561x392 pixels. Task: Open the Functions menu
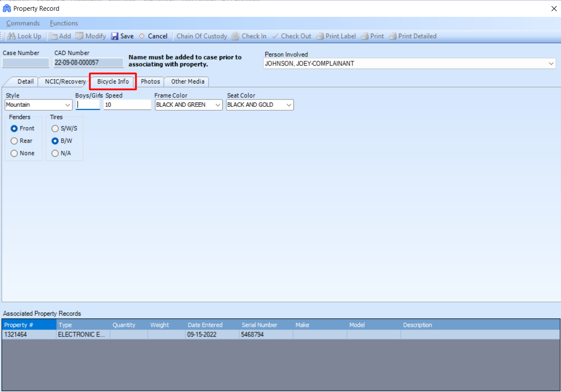tap(64, 23)
